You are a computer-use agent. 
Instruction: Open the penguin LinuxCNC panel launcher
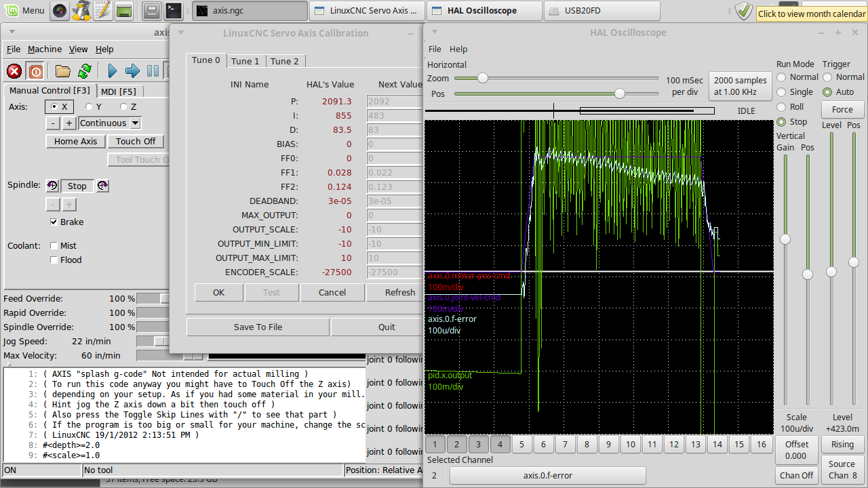pyautogui.click(x=81, y=11)
